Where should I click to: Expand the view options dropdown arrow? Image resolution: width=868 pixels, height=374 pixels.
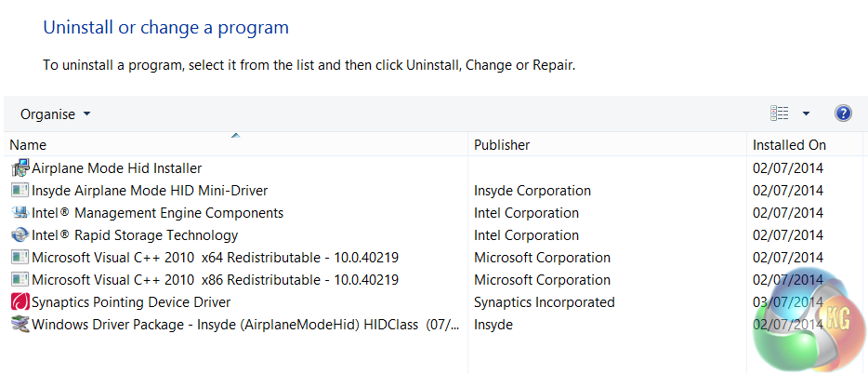pyautogui.click(x=806, y=114)
